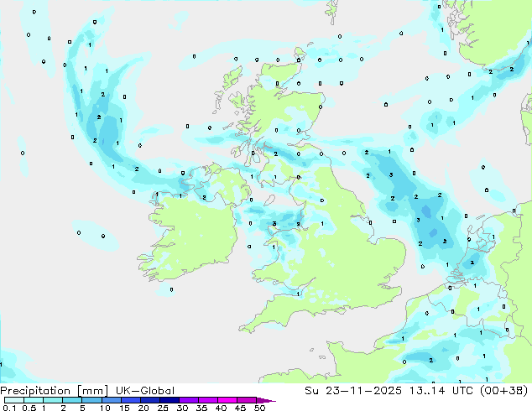Click the "Su 23-11-2025" date text
The width and height of the screenshot is (532, 411).
(x=353, y=391)
